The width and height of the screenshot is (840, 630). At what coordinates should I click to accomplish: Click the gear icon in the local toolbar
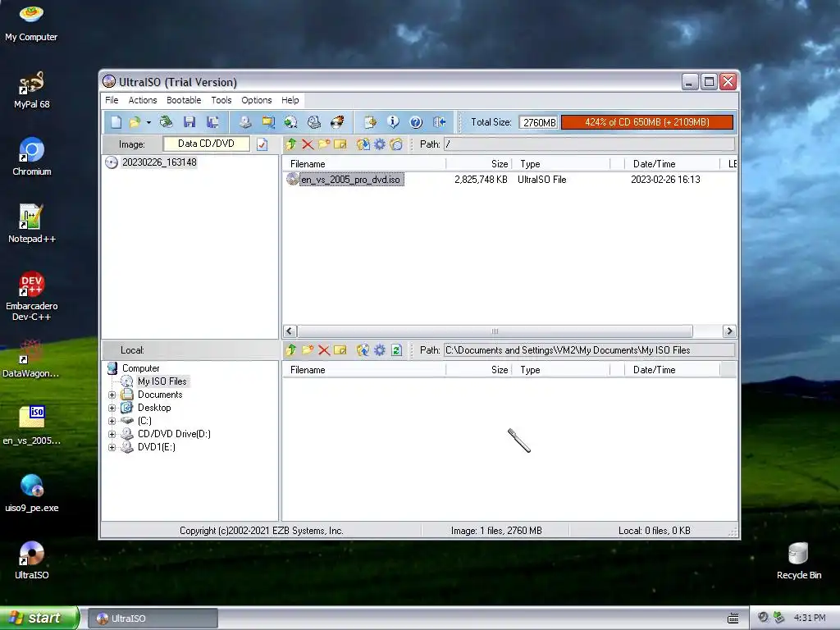[380, 350]
